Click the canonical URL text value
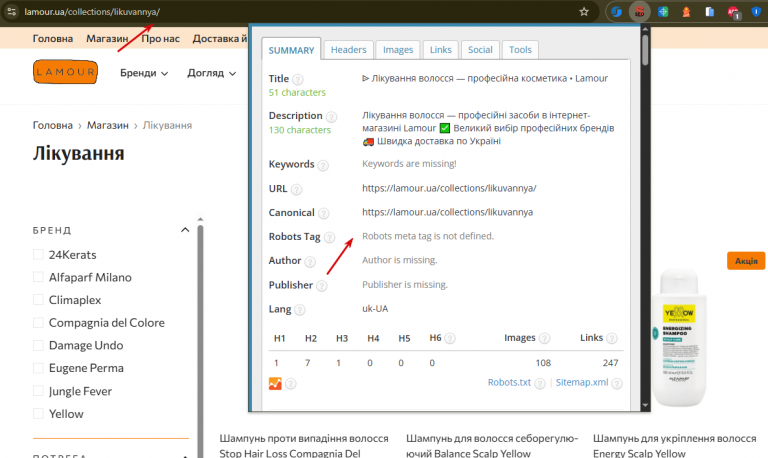 [x=447, y=212]
